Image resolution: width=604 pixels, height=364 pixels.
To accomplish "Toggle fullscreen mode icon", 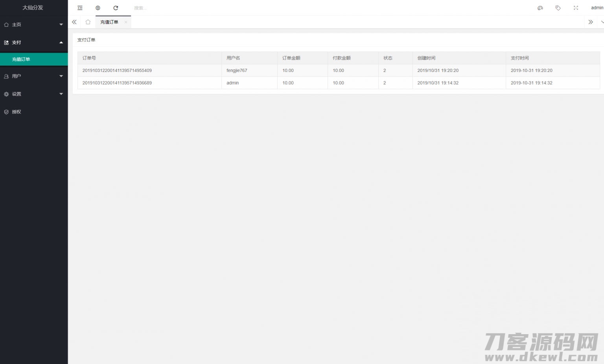I will (x=576, y=8).
